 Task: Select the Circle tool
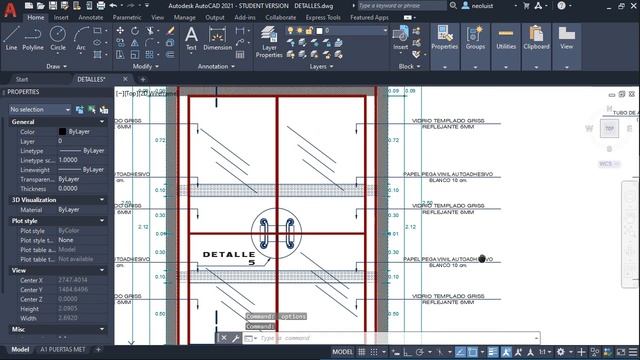click(x=58, y=38)
